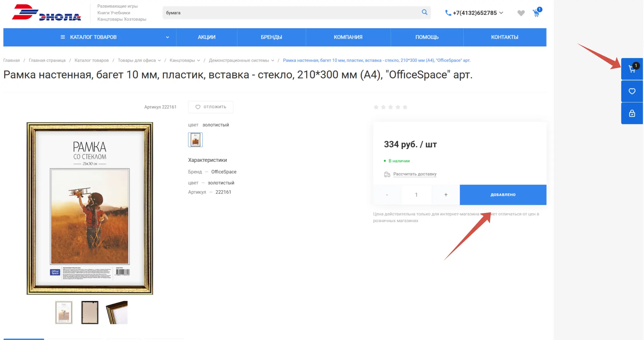Expand the phone number dropdown arrow
644x340 pixels.
pyautogui.click(x=501, y=13)
